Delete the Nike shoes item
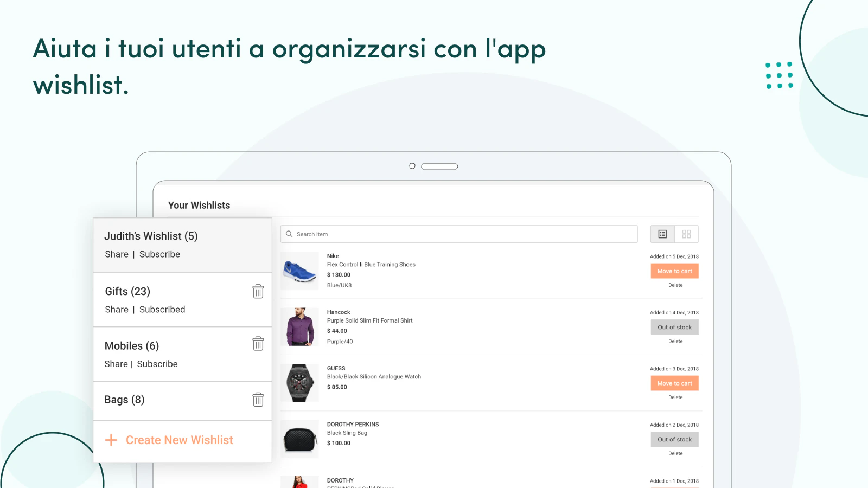The image size is (868, 488). 675,285
